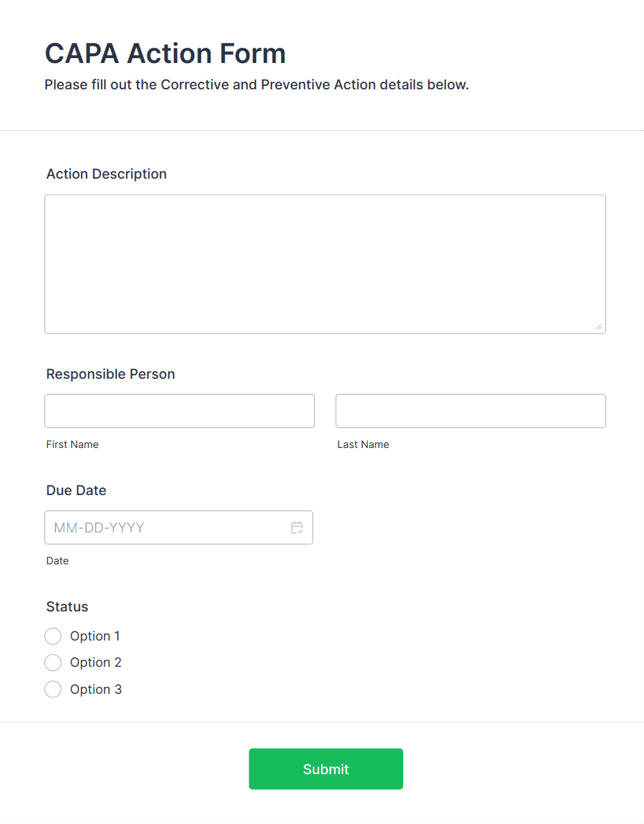Image resolution: width=644 pixels, height=824 pixels.
Task: Click the CAPA Action Form title
Action: (165, 53)
